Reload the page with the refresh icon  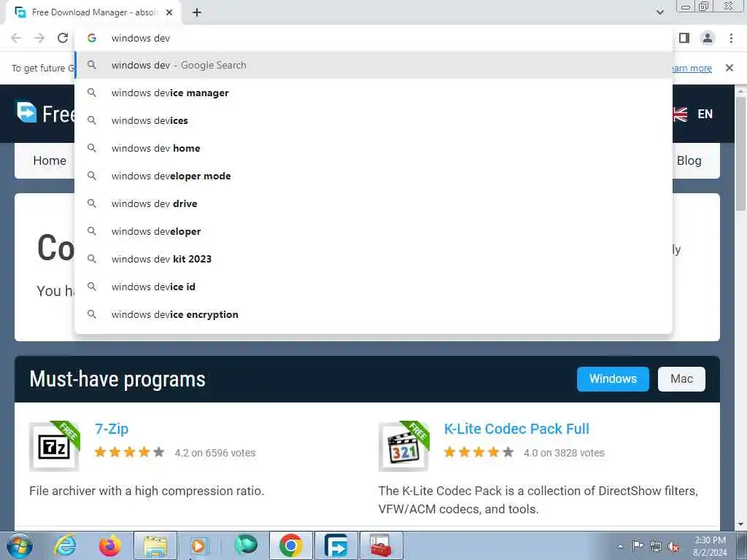click(x=63, y=38)
